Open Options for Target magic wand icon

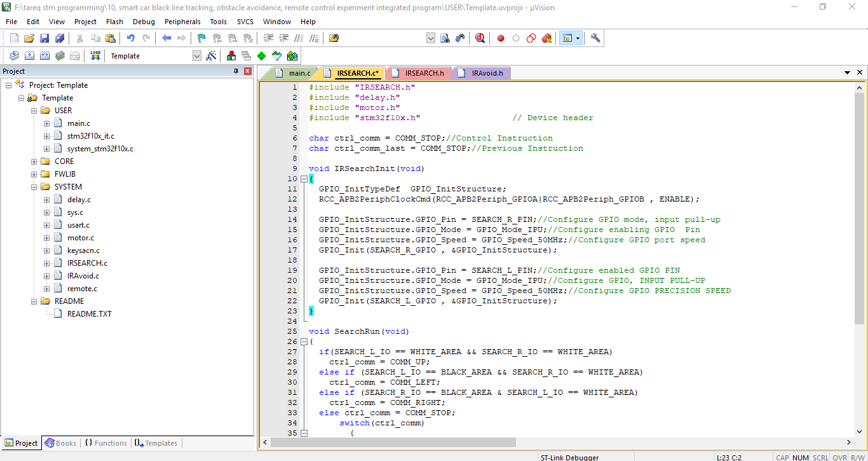click(212, 56)
